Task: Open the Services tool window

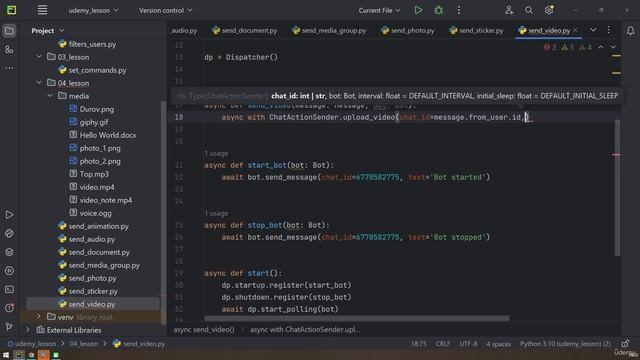Action: click(x=9, y=271)
